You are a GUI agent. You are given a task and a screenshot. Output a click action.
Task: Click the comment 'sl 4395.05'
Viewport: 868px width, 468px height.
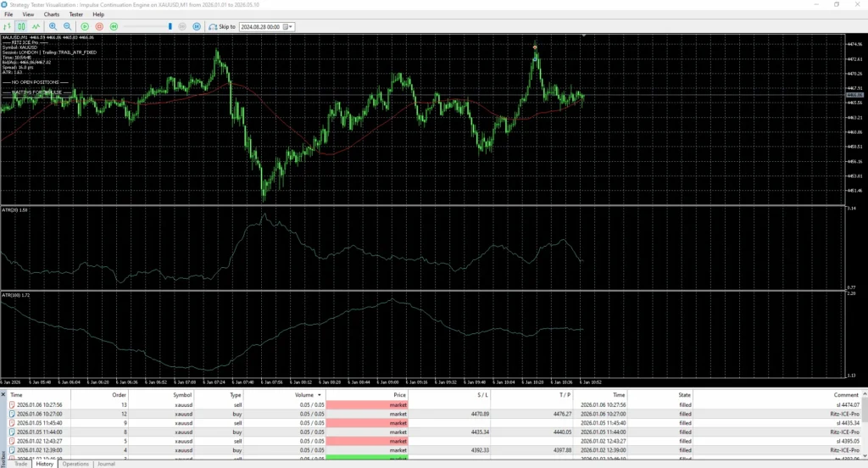coord(848,442)
